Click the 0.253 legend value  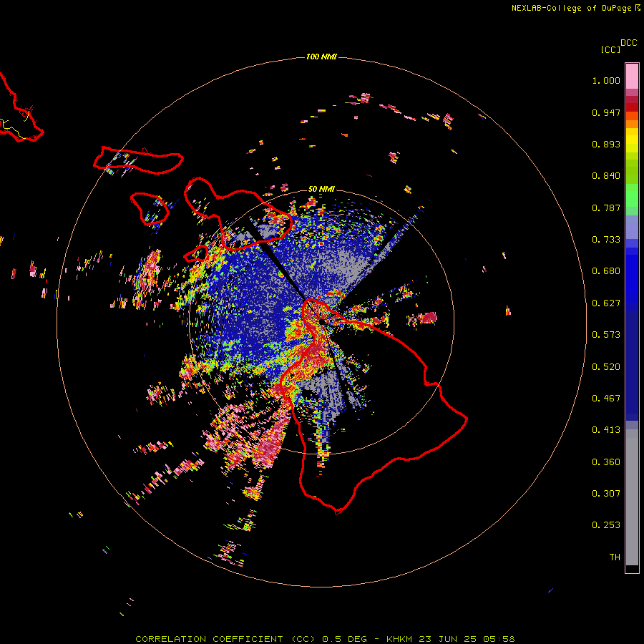click(x=606, y=525)
